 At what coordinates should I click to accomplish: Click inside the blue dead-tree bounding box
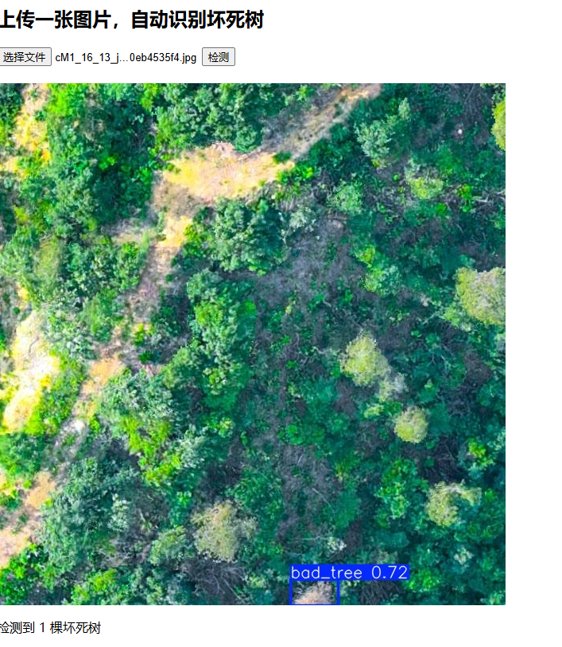pyautogui.click(x=314, y=593)
